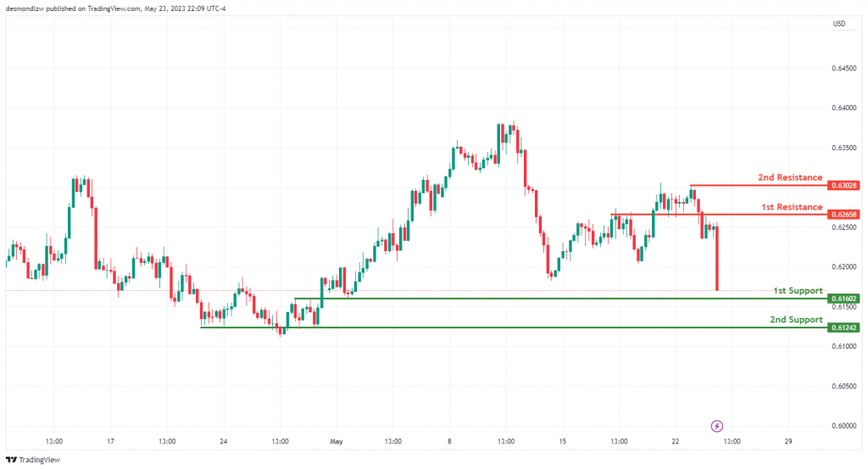This screenshot has width=868, height=470.
Task: Click the 22 date marker on axis
Action: pos(676,441)
